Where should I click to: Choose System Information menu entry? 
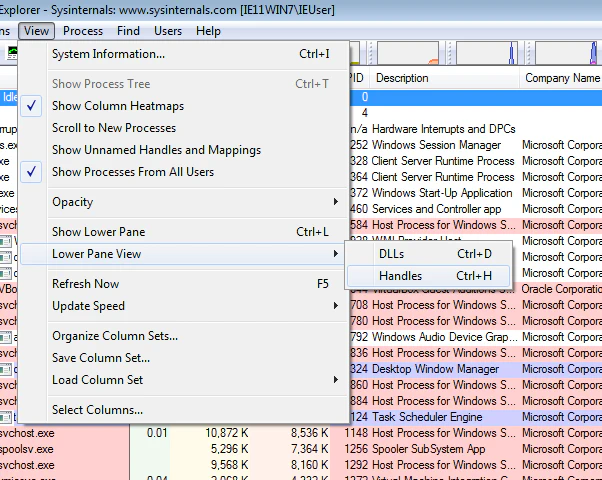pyautogui.click(x=184, y=54)
